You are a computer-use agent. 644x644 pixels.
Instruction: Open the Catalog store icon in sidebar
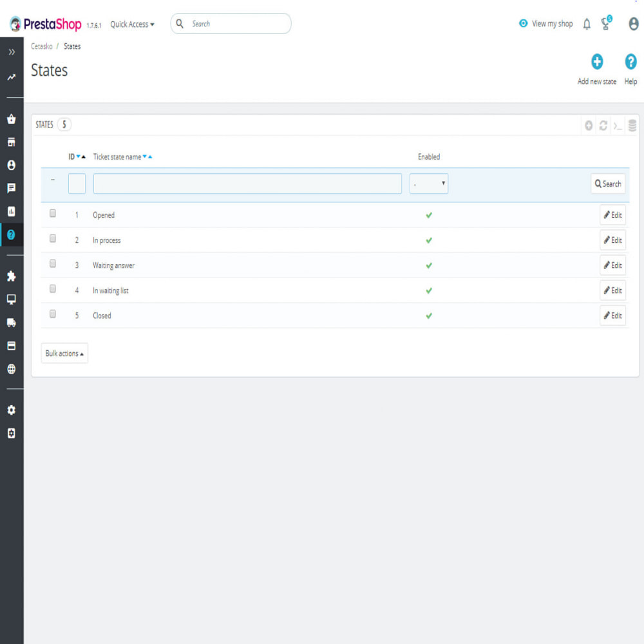click(x=12, y=142)
